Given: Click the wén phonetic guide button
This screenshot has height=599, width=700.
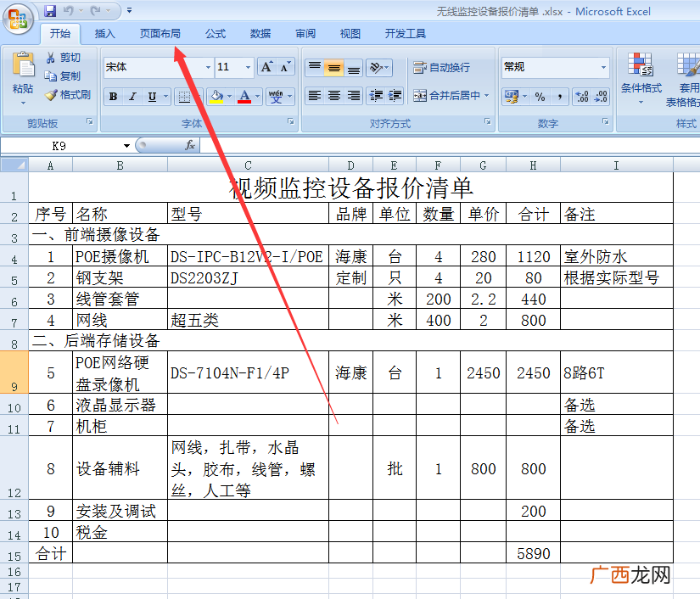Looking at the screenshot, I should coord(276,97).
